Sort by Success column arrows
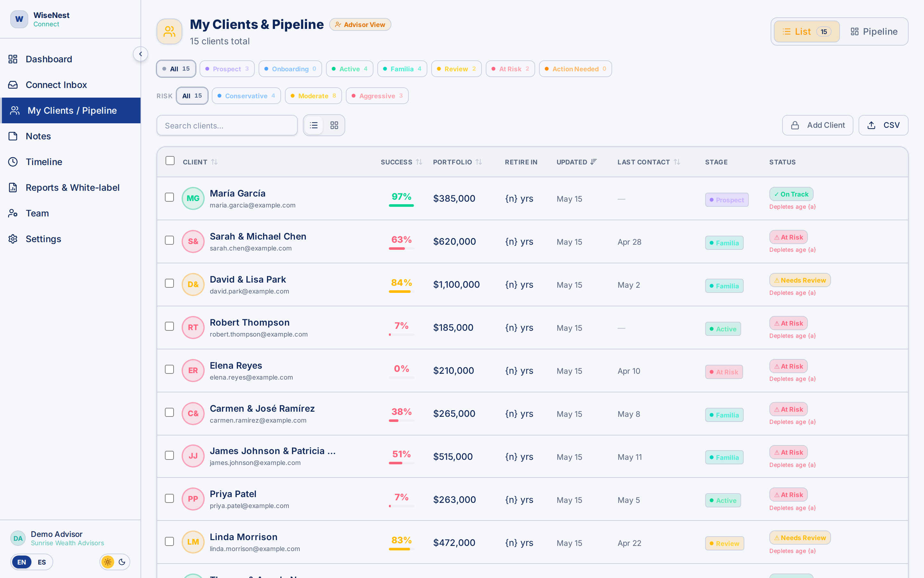Screen dimensions: 924x578 tap(419, 162)
